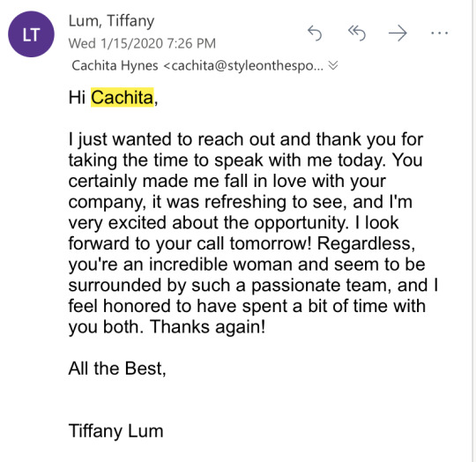Click the right-edge vertical scrollbar
The width and height of the screenshot is (476, 462).
(x=472, y=231)
